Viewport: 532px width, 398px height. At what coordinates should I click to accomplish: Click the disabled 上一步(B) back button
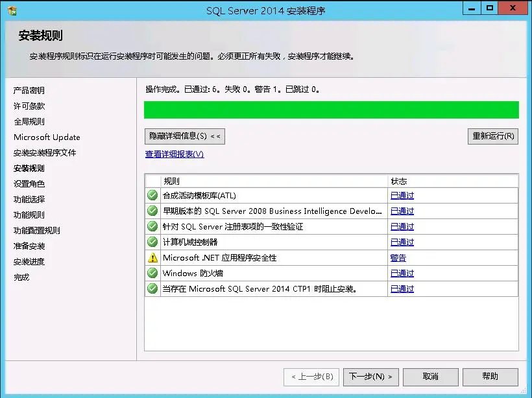pyautogui.click(x=311, y=377)
